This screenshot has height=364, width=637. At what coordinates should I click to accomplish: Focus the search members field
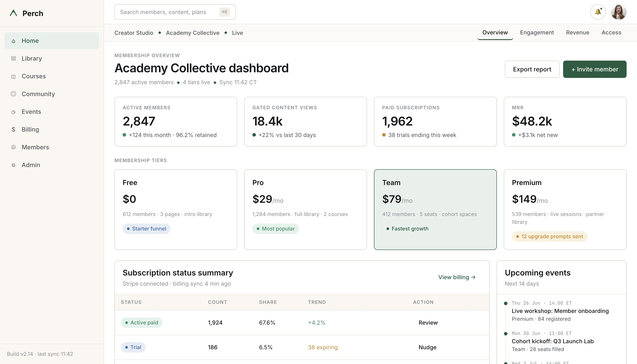175,12
